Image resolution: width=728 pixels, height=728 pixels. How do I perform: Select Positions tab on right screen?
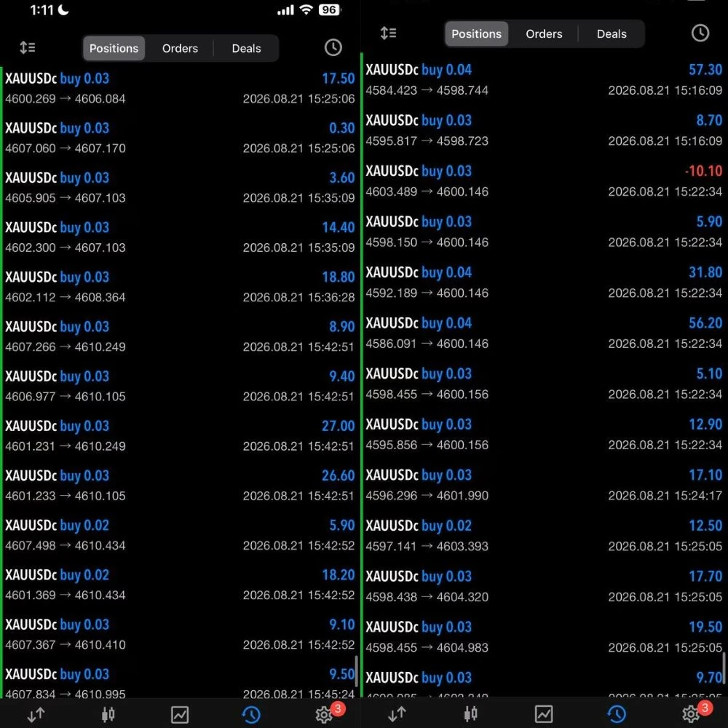(476, 34)
